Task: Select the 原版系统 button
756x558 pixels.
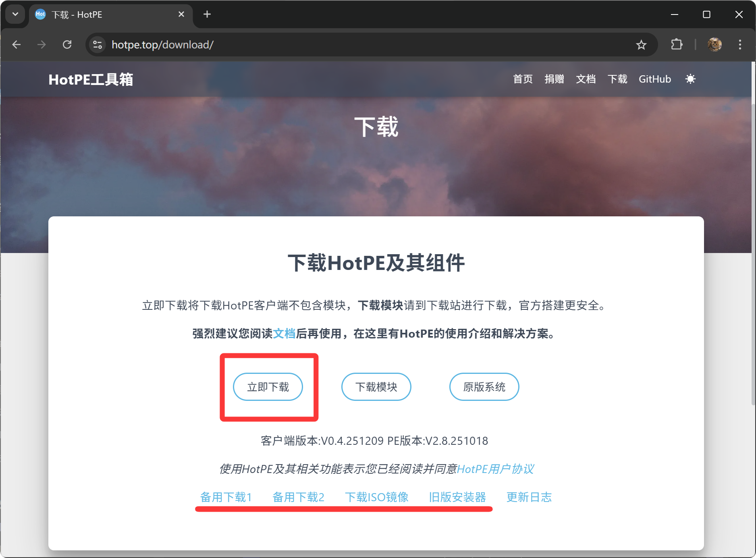Action: click(x=484, y=387)
